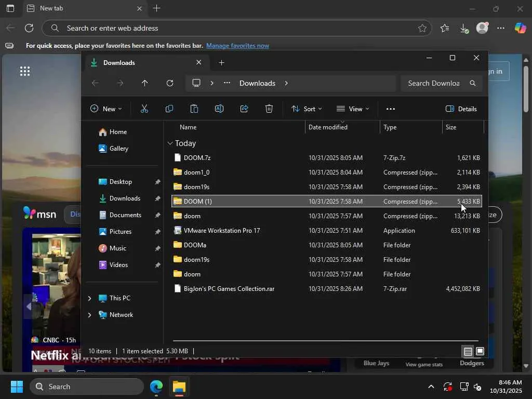This screenshot has height=399, width=532.
Task: Open the Copilot icon in Edge
Action: (x=520, y=28)
